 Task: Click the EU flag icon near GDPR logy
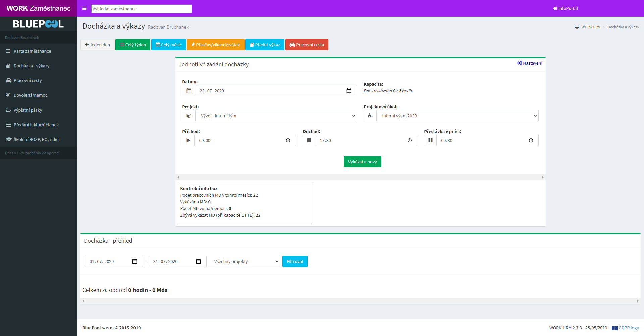[x=614, y=328]
